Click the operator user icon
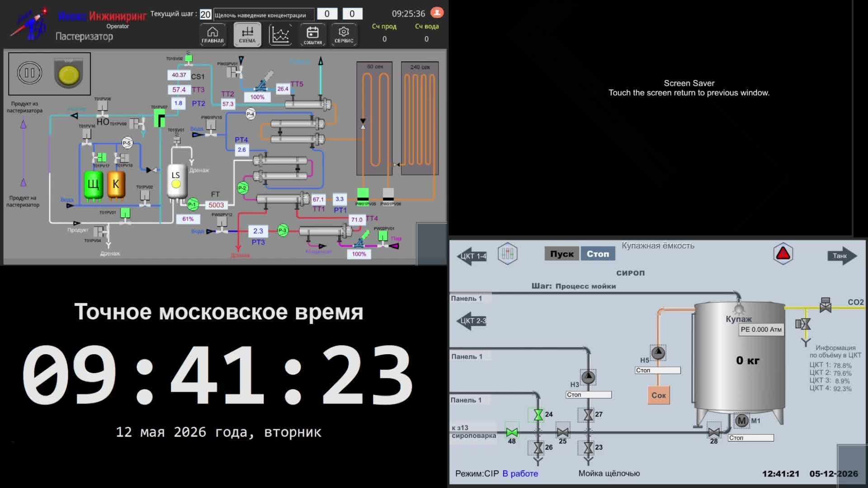Screen dimensions: 868x488 click(437, 13)
